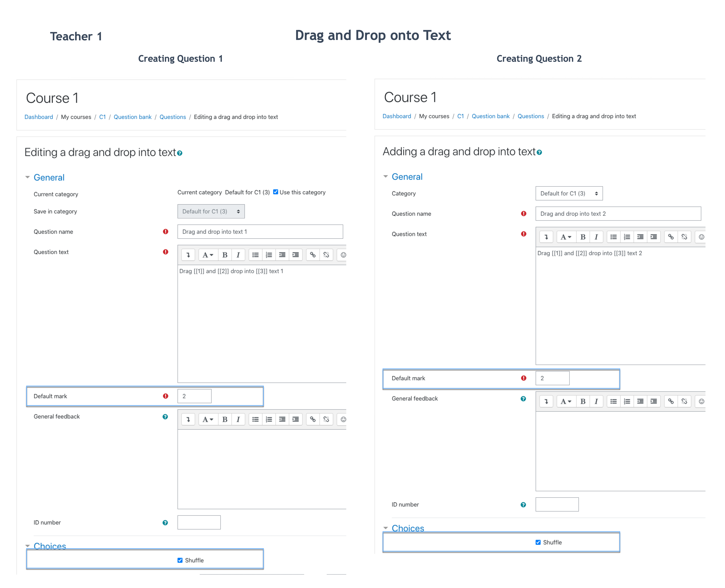Open Category dropdown in Question 2

coord(569,193)
